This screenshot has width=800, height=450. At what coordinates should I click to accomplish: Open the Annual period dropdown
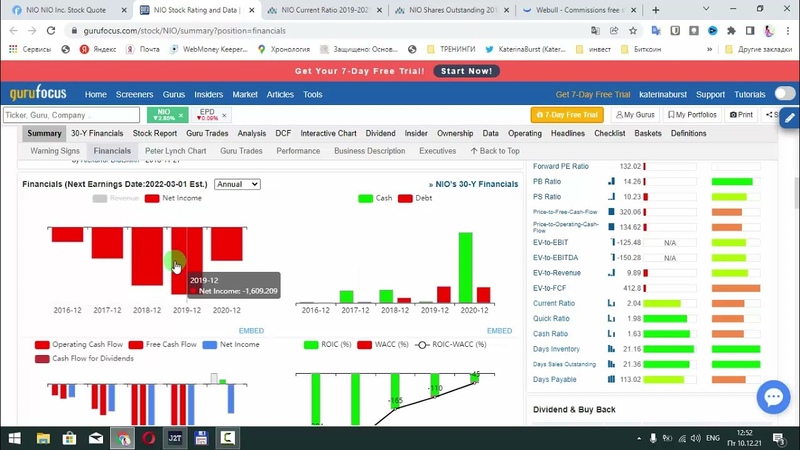tap(237, 184)
